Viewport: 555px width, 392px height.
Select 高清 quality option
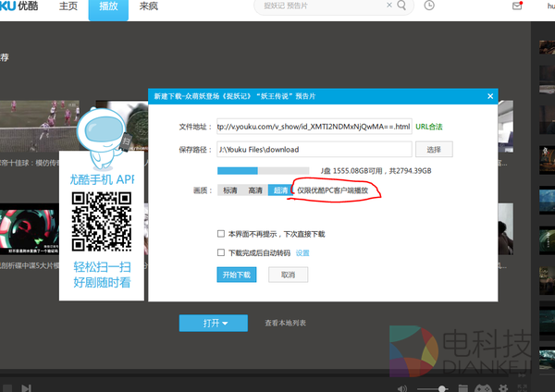click(255, 190)
